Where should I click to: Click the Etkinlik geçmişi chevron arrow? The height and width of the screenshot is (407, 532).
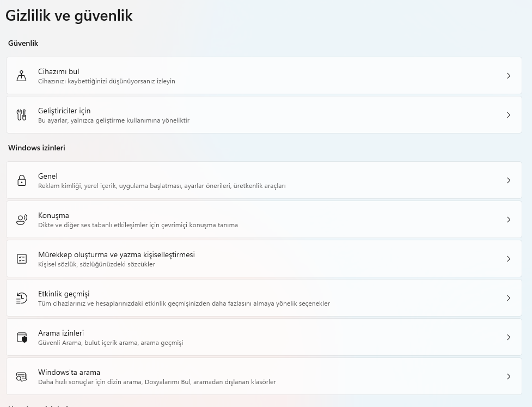(x=508, y=298)
